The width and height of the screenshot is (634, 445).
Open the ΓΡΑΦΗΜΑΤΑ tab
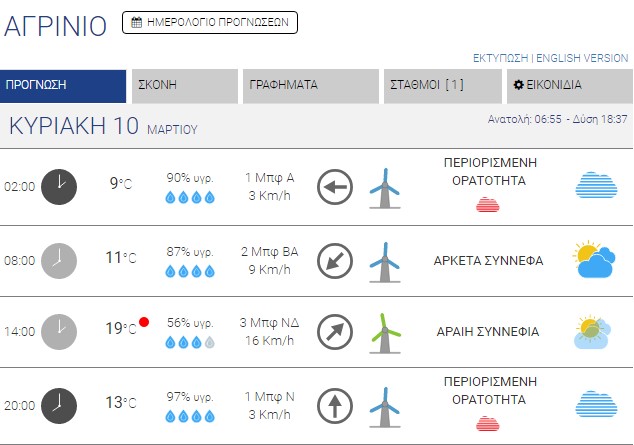pos(310,86)
